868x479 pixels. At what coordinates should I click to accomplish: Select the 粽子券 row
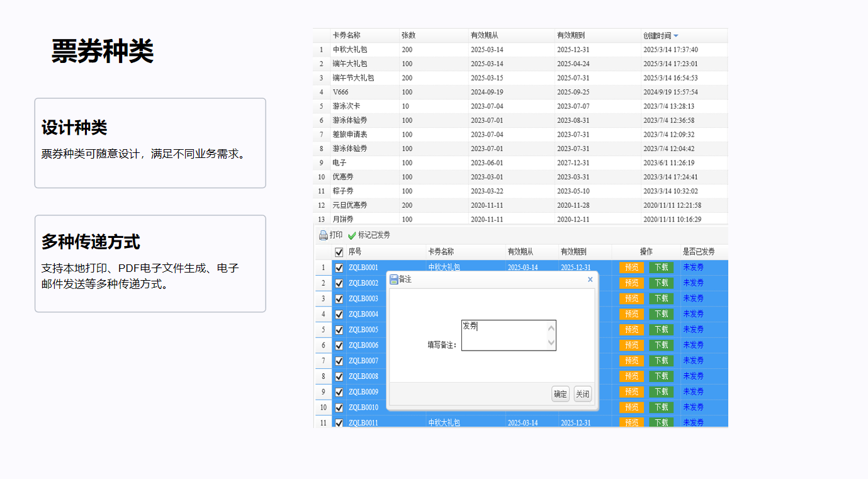click(521, 191)
